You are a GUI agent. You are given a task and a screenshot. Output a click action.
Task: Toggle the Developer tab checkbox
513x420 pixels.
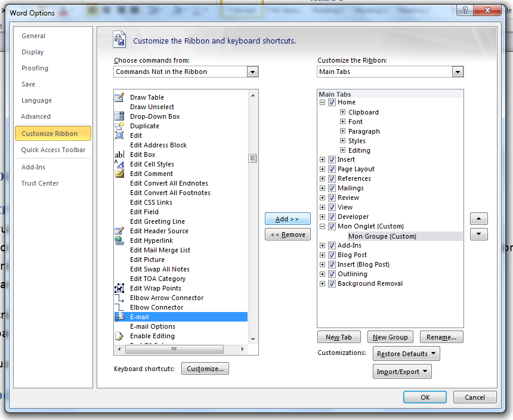[332, 217]
